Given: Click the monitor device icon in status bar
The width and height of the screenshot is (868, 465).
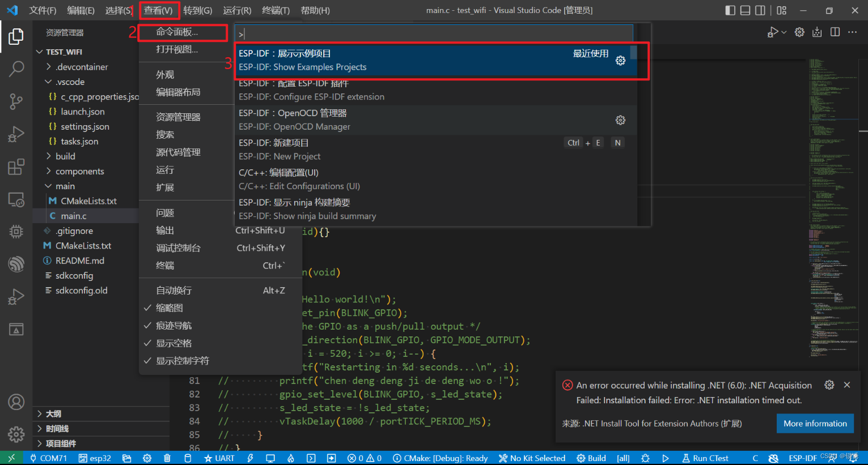Looking at the screenshot, I should pos(270,458).
